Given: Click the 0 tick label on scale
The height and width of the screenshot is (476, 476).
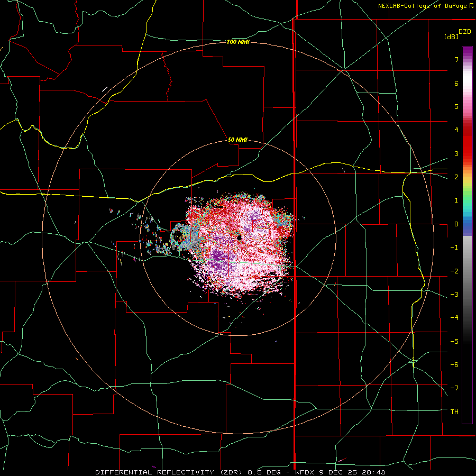Looking at the screenshot, I should click(x=456, y=224).
